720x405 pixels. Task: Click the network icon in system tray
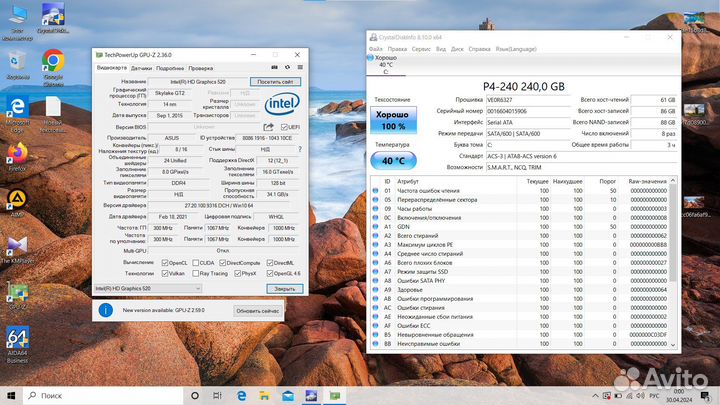point(629,395)
